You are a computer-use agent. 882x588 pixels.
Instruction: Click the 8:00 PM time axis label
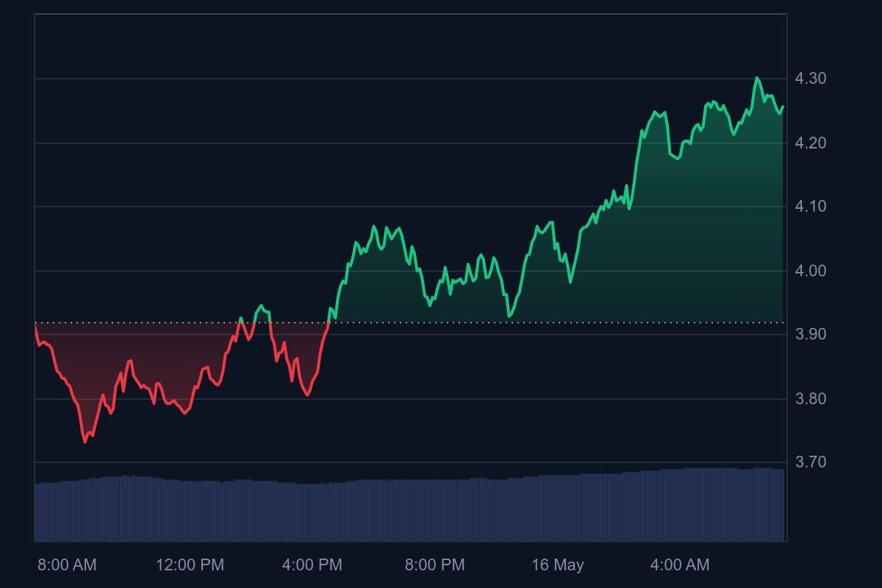pyautogui.click(x=434, y=565)
